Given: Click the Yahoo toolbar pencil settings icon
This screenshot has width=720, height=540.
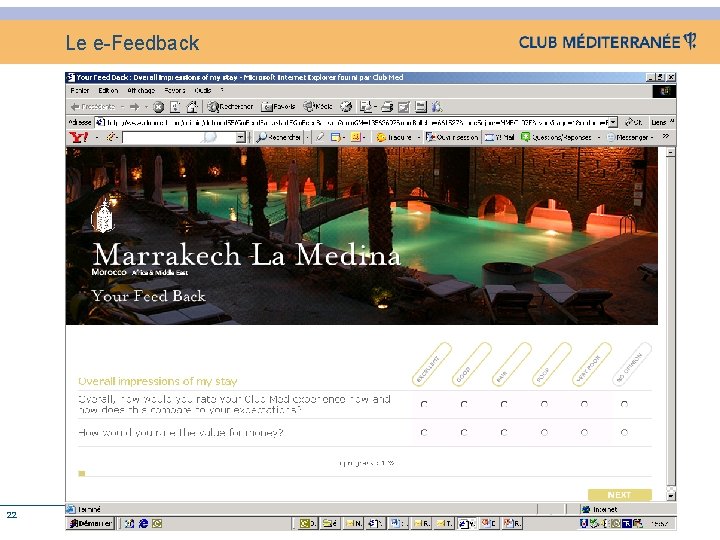Looking at the screenshot, I should coord(111,137).
